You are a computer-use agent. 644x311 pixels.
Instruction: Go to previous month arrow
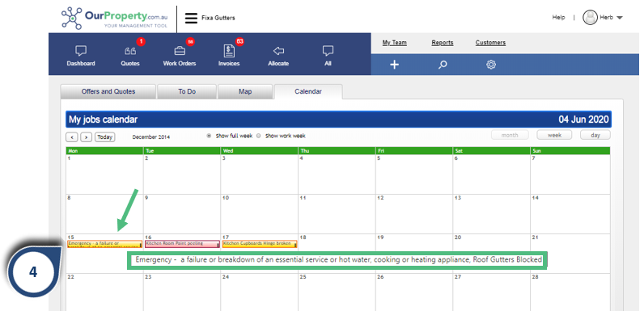(x=71, y=137)
